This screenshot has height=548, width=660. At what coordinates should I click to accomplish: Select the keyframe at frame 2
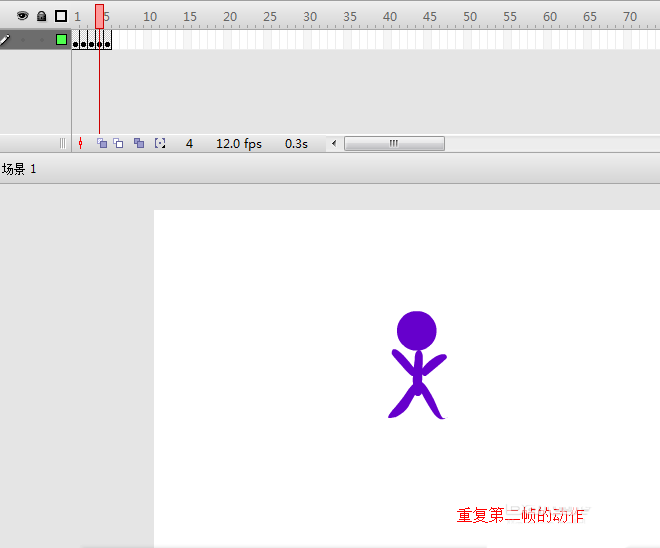84,40
